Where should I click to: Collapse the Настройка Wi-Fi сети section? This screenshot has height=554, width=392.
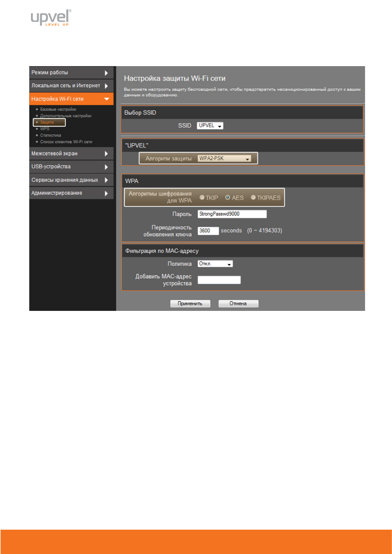106,99
